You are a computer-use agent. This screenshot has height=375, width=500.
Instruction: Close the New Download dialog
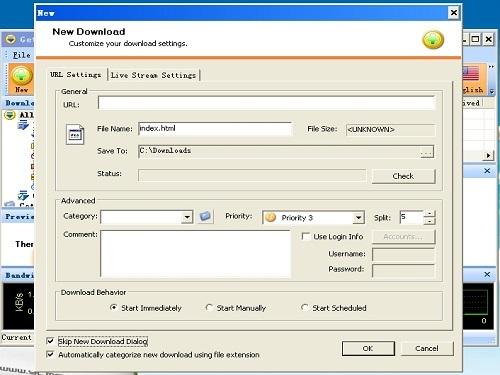click(454, 13)
